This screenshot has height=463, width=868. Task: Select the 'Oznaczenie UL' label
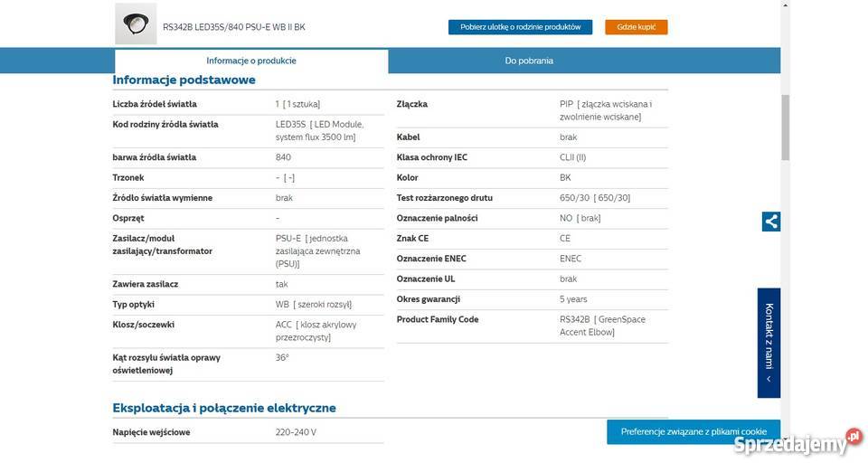coord(425,279)
